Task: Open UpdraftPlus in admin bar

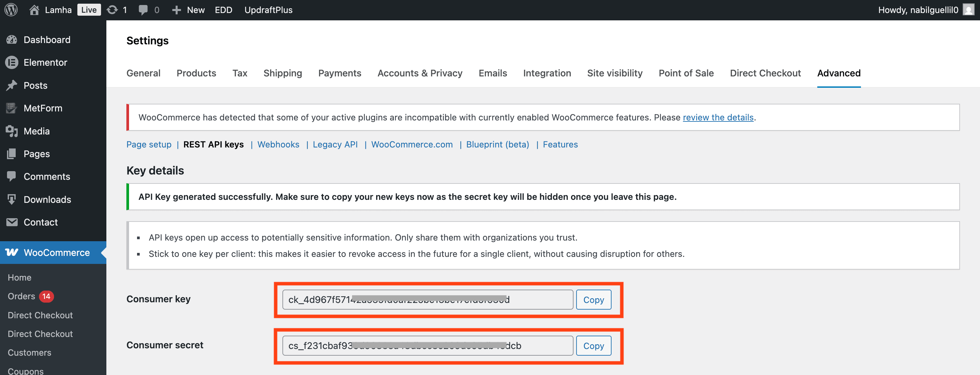Action: click(x=268, y=10)
